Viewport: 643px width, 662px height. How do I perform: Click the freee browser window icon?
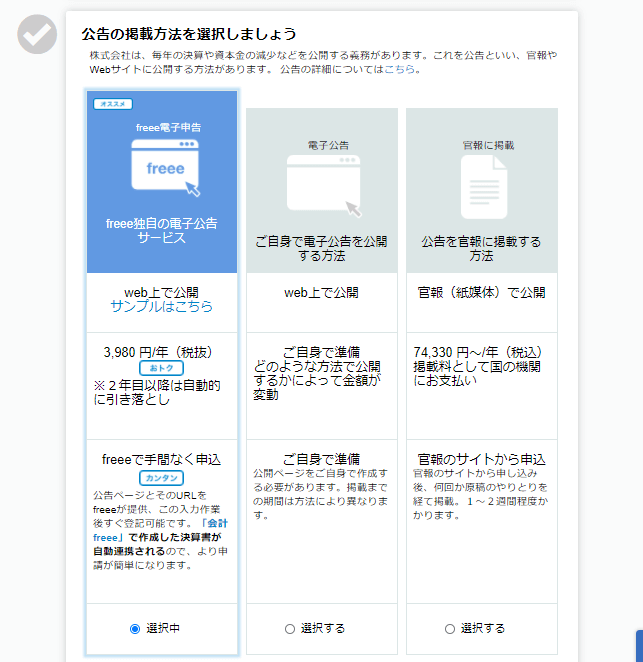[165, 168]
